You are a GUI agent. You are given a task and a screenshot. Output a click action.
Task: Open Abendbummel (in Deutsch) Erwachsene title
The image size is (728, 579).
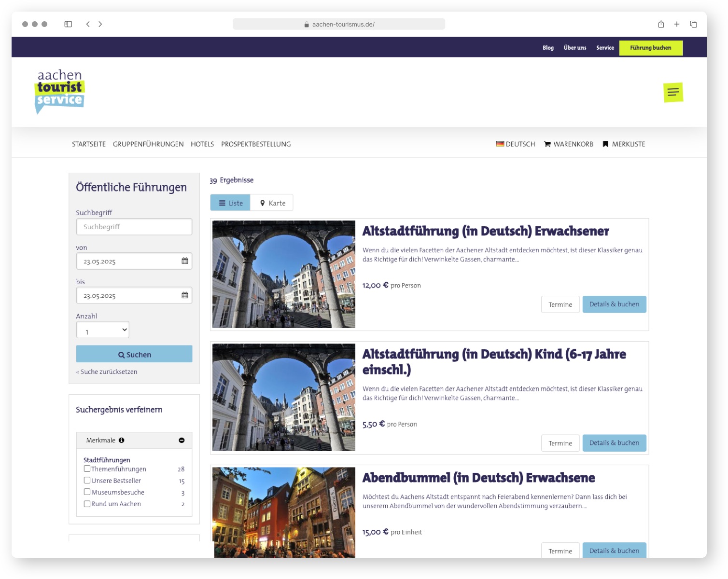(479, 478)
